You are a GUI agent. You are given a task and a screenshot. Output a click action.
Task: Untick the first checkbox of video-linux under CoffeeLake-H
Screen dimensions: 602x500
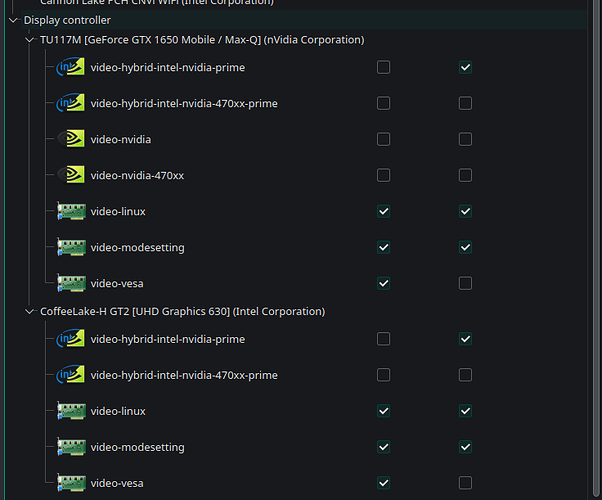click(384, 411)
